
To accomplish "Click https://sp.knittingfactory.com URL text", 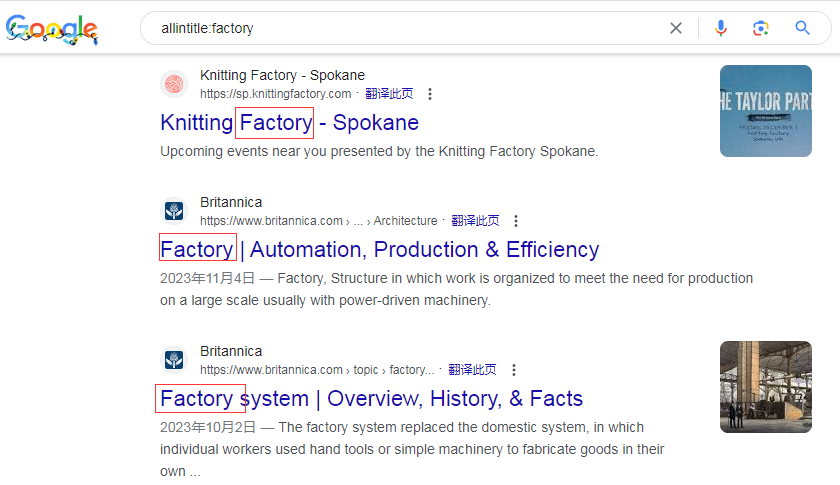I will (x=275, y=94).
